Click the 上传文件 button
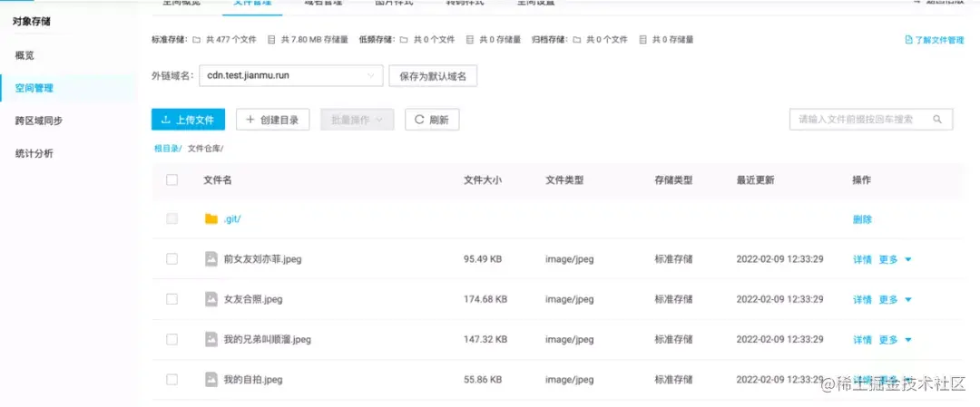Viewport: 980px width, 407px height. [x=188, y=120]
